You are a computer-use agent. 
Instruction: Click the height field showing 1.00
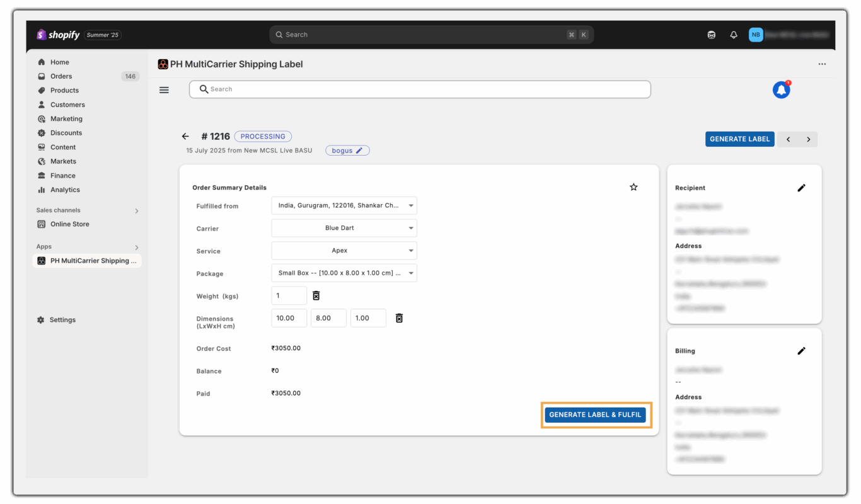click(x=368, y=318)
